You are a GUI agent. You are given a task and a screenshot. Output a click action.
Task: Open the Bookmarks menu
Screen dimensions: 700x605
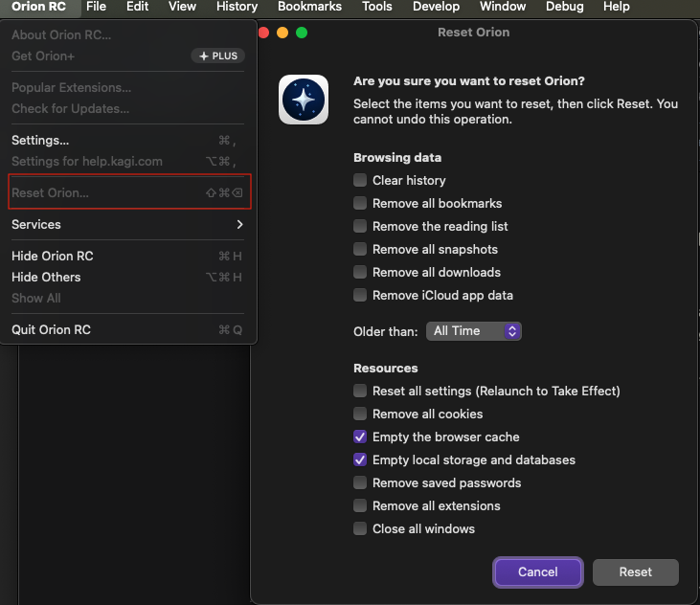(x=309, y=7)
